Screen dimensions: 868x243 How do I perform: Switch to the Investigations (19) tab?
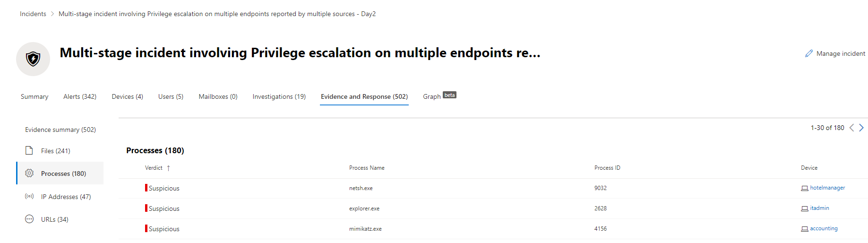pyautogui.click(x=279, y=96)
